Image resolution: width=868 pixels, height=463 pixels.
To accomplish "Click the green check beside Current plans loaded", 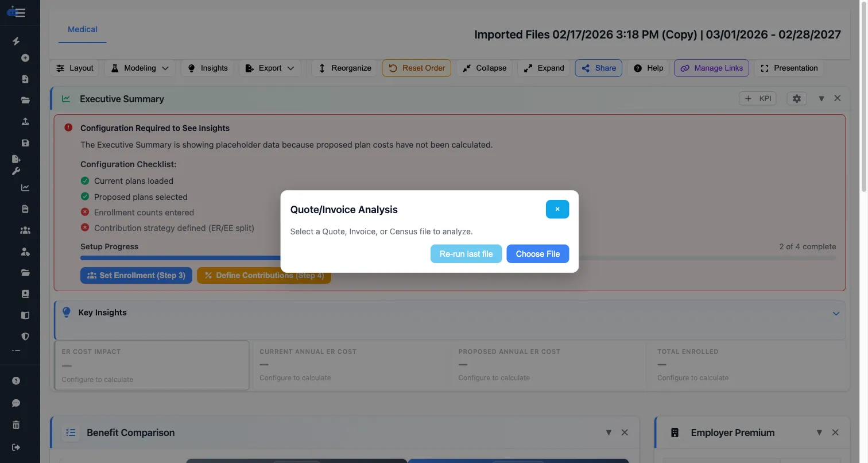I will tap(85, 180).
